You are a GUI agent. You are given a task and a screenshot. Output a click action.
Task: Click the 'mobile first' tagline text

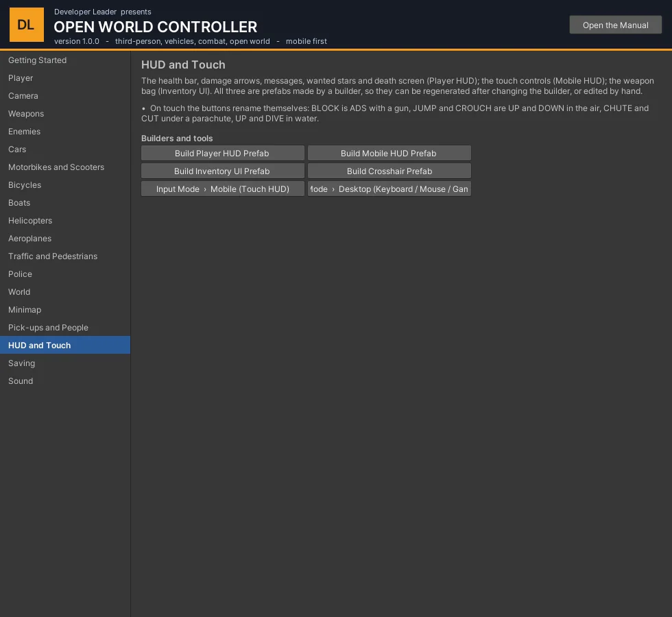pyautogui.click(x=307, y=41)
